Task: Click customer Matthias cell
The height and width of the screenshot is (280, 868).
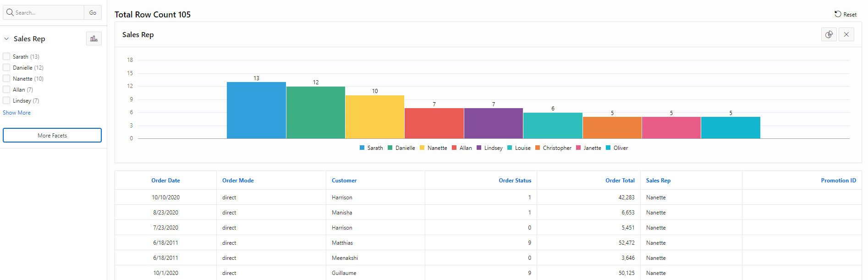Action: [375, 243]
